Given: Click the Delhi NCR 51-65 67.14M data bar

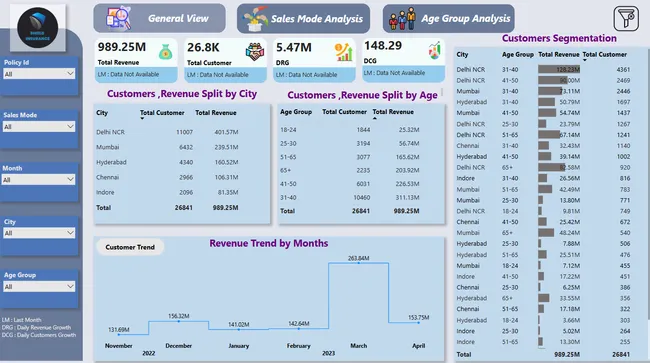Looking at the screenshot, I should pos(549,135).
